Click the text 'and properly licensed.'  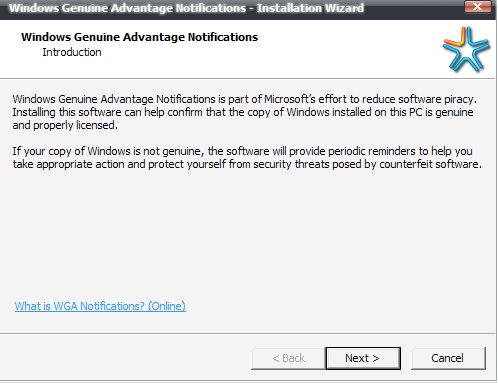(x=65, y=125)
